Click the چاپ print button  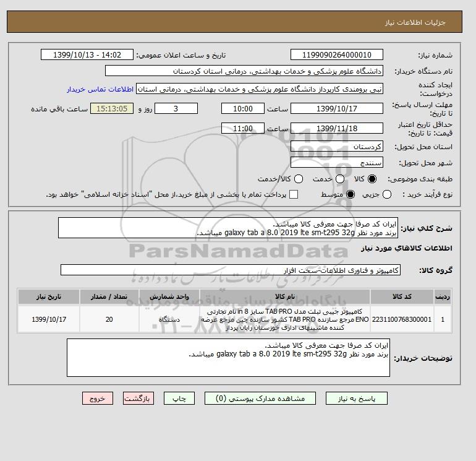(179, 399)
